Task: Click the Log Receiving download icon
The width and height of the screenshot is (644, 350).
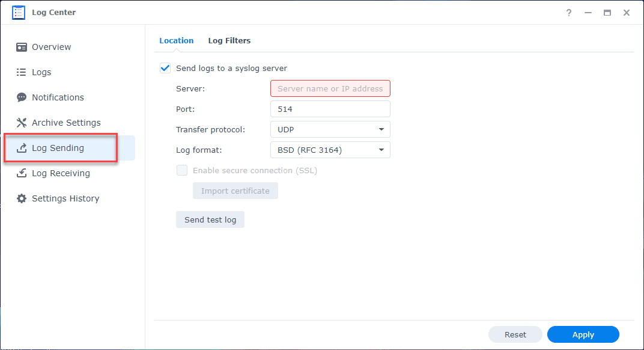Action: coord(22,173)
